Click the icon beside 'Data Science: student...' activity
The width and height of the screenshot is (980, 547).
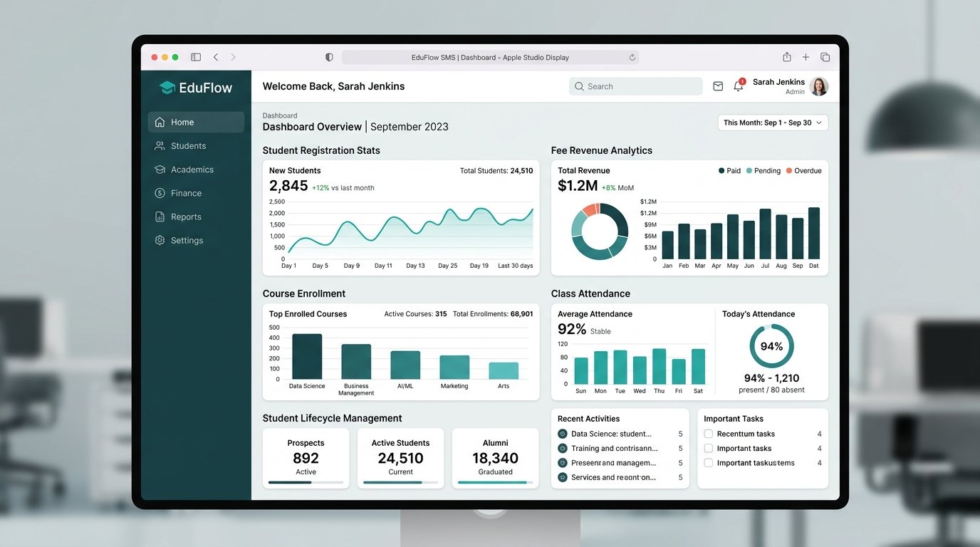pyautogui.click(x=563, y=434)
